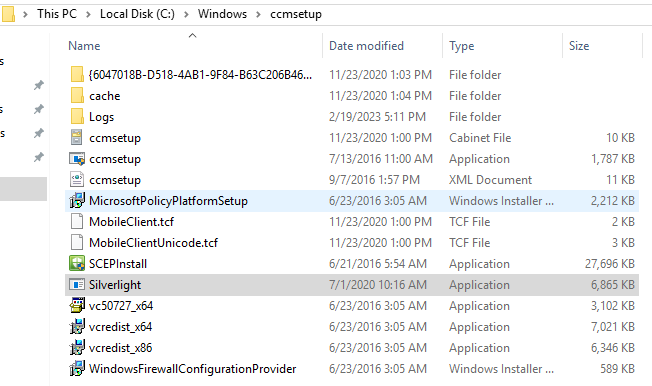Click the vcredist_x86 installer icon
This screenshot has height=386, width=652.
click(77, 347)
